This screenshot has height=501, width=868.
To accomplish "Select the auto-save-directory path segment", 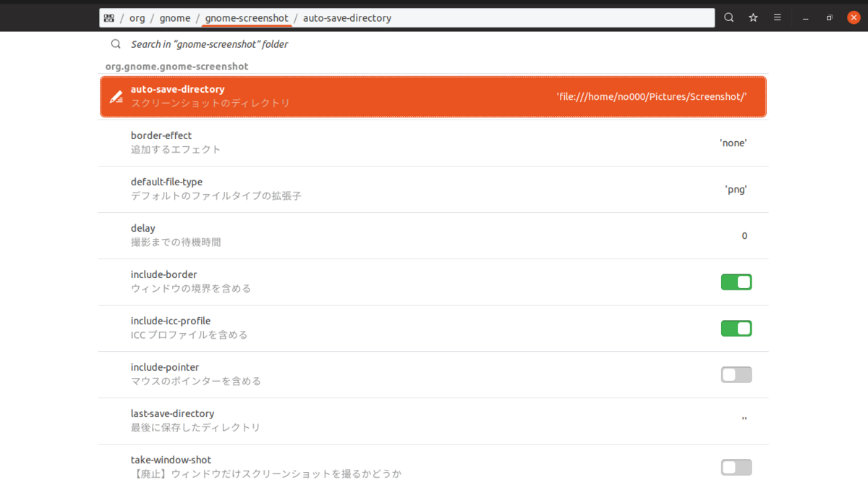I will point(347,18).
